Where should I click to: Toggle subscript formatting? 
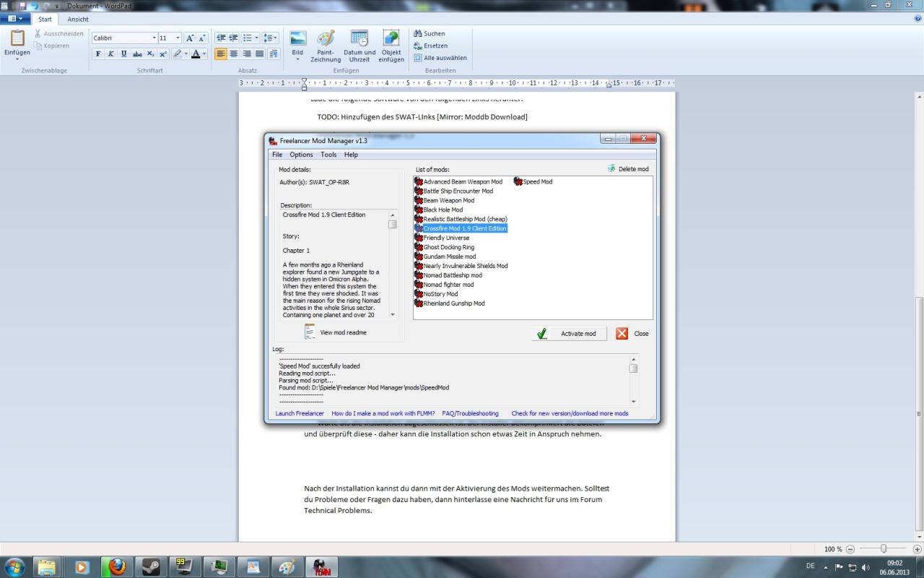[x=150, y=53]
